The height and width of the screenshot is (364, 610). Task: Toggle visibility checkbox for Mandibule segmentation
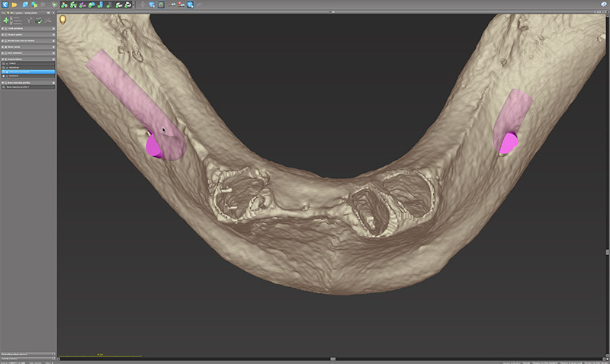pyautogui.click(x=4, y=67)
